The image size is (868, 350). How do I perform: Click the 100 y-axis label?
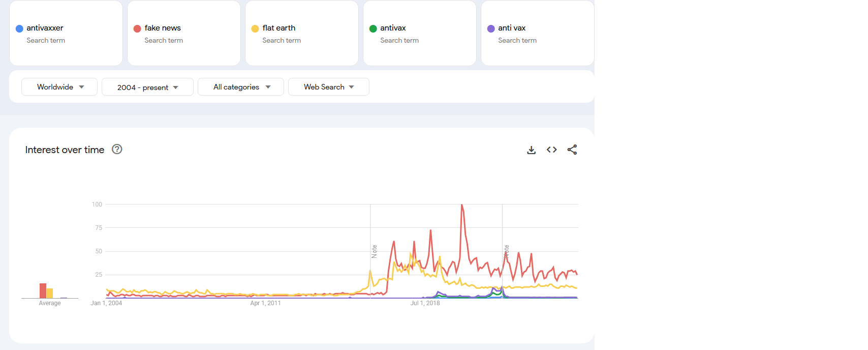(x=97, y=205)
